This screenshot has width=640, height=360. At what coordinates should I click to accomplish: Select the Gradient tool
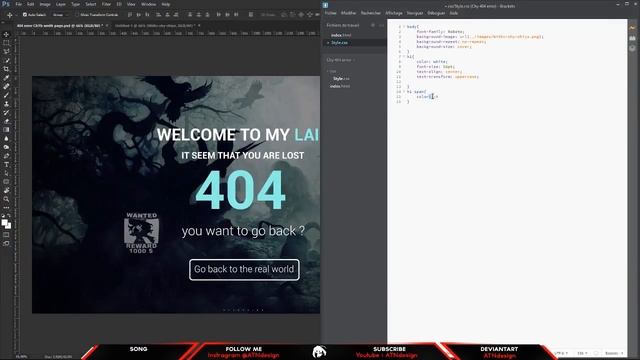click(6, 130)
